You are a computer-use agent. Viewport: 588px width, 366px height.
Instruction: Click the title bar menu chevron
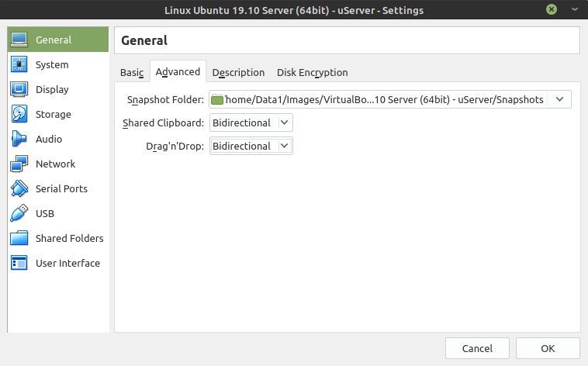575,9
